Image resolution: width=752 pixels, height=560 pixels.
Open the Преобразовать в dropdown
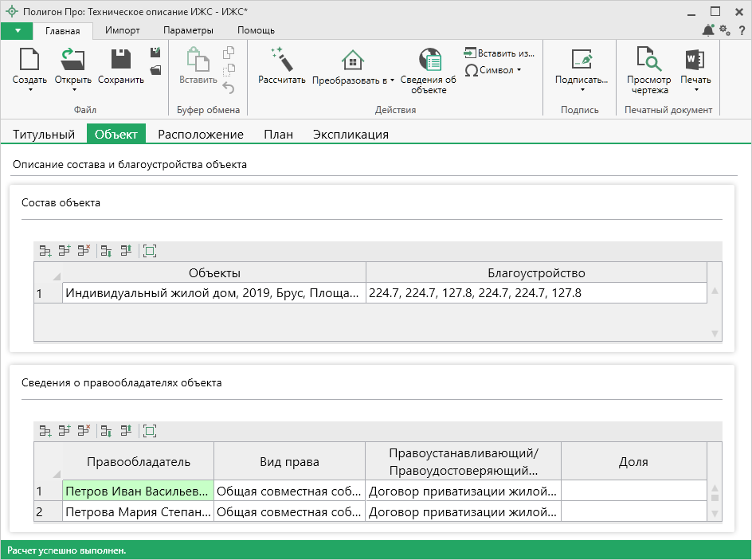click(353, 80)
